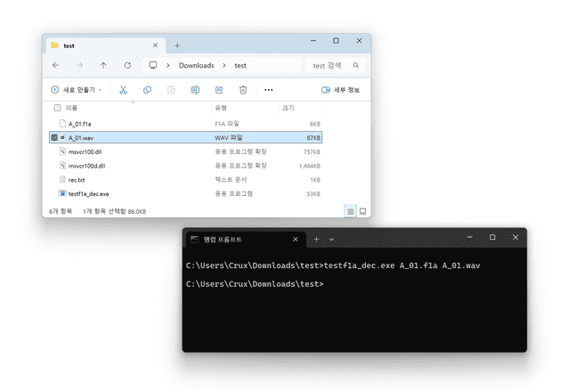This screenshot has height=392, width=561.
Task: Click Downloads in the address breadcrumb
Action: 196,66
